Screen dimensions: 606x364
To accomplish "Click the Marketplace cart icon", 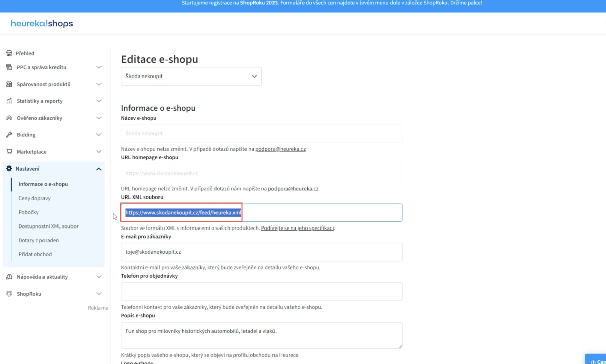I will (x=9, y=152).
